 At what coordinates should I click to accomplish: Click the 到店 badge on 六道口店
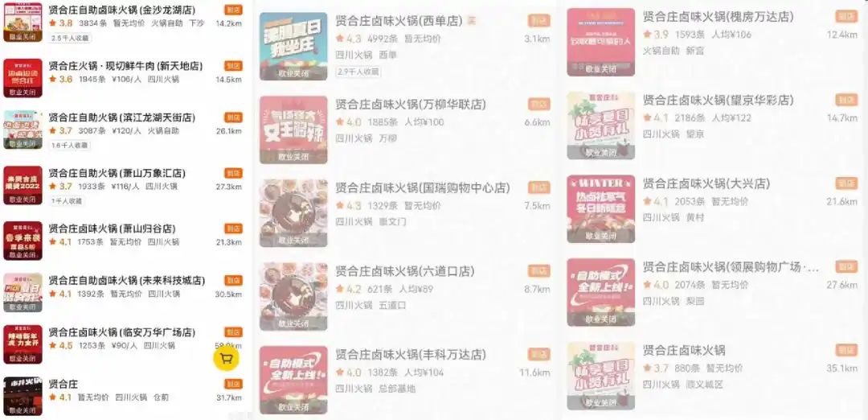coord(539,271)
